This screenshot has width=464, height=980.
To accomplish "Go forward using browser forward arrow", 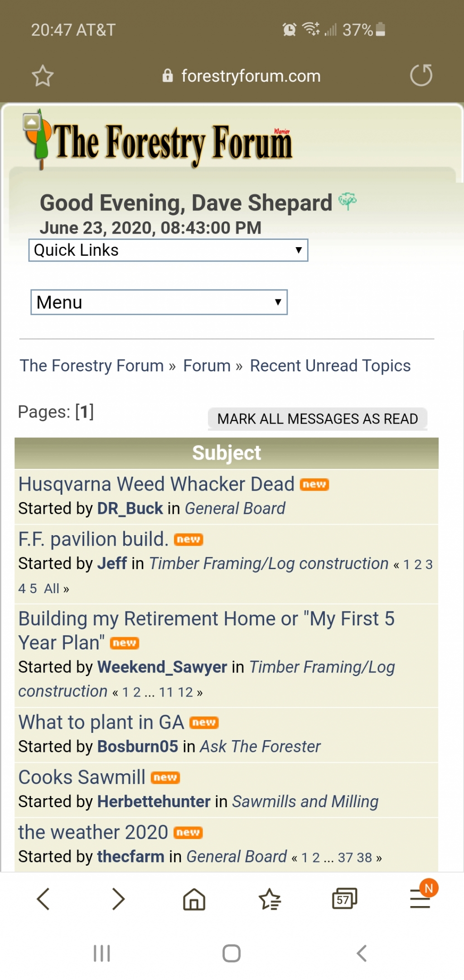I will (118, 899).
